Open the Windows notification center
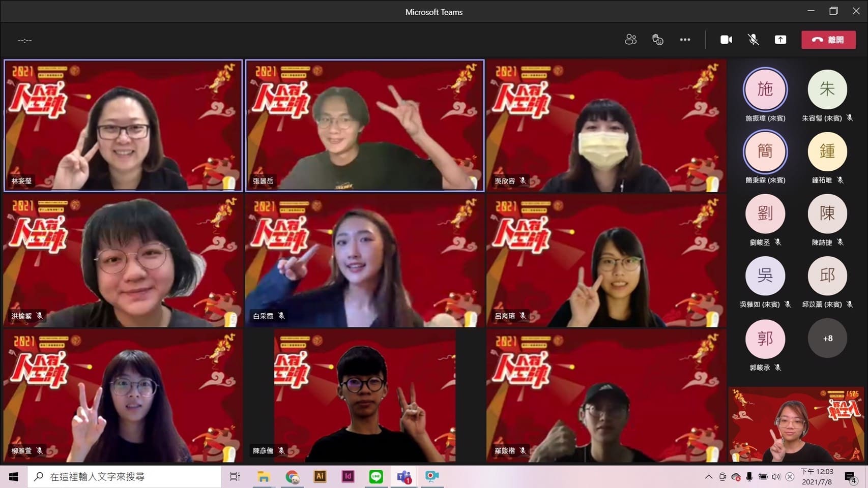This screenshot has height=488, width=868. pos(850,477)
